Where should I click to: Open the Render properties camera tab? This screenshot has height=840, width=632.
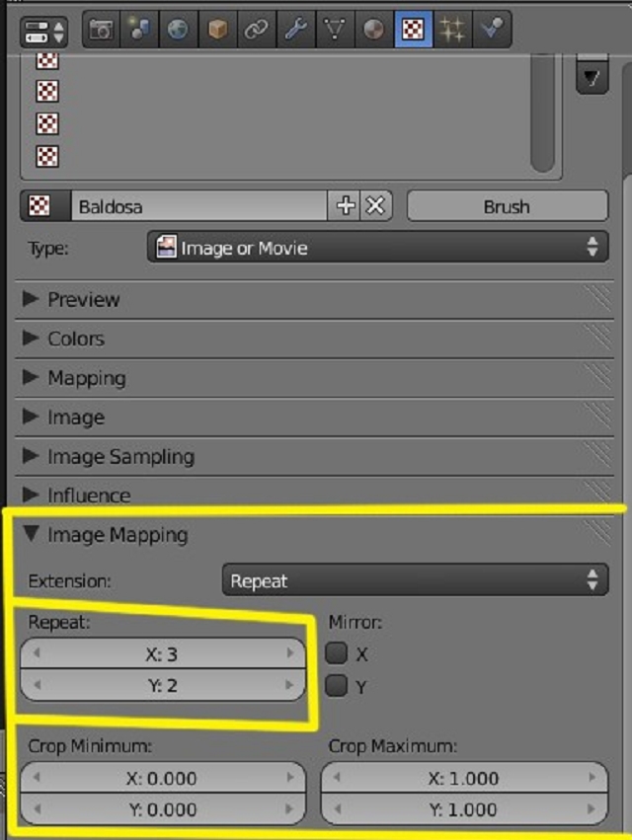pyautogui.click(x=100, y=30)
